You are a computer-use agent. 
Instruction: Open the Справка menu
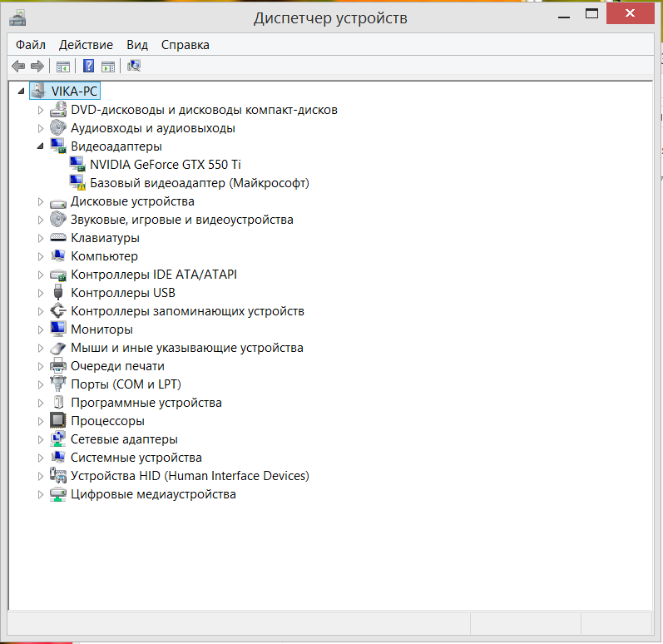[186, 45]
